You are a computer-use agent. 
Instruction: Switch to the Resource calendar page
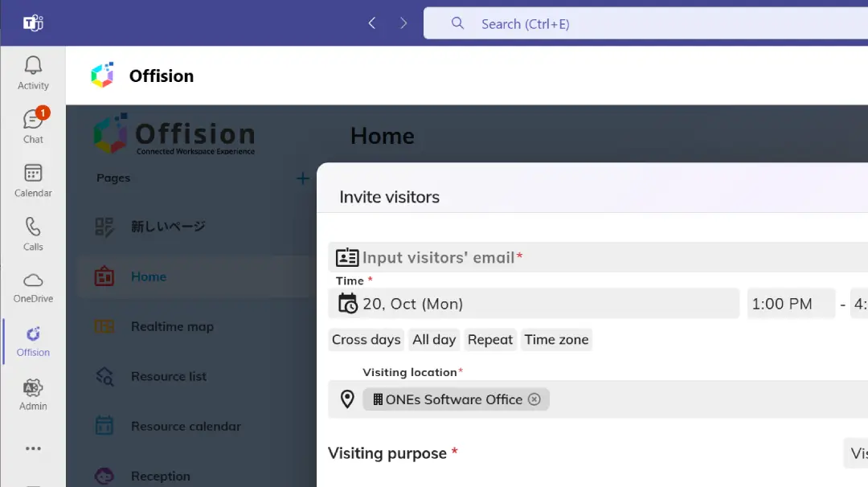(x=104, y=426)
